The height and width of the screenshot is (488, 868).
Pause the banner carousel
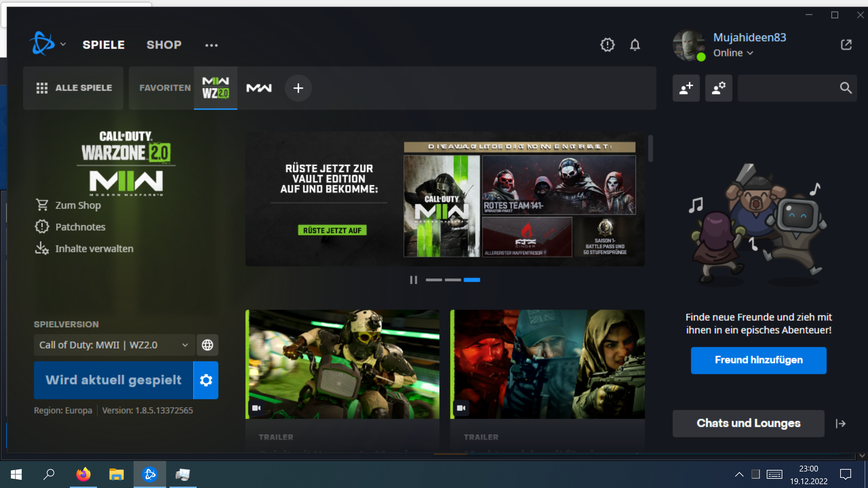point(413,280)
